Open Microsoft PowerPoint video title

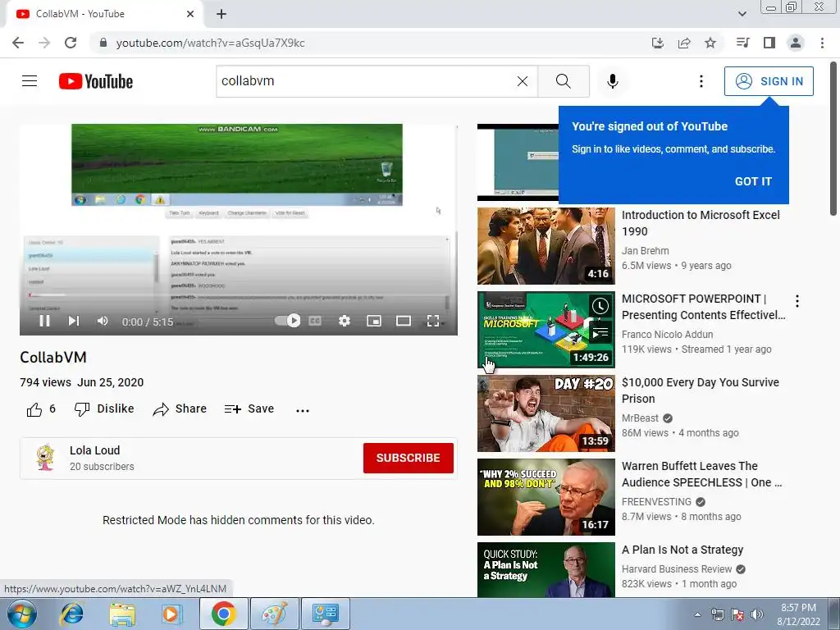(x=703, y=307)
